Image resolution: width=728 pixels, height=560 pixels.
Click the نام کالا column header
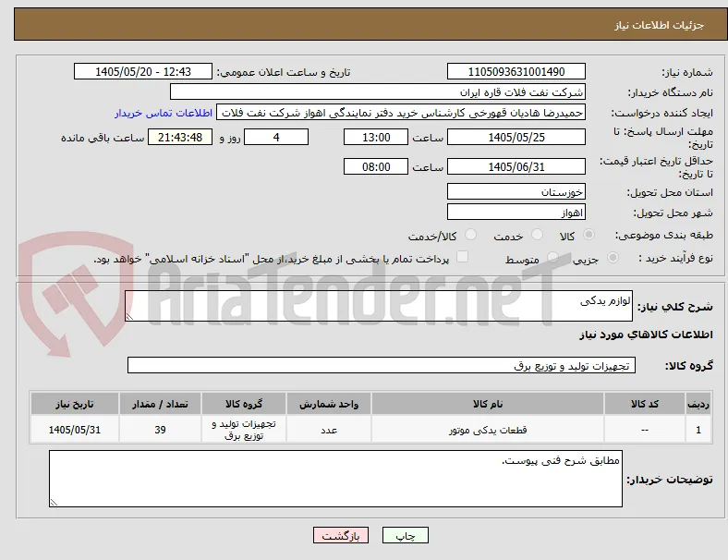pos(488,404)
